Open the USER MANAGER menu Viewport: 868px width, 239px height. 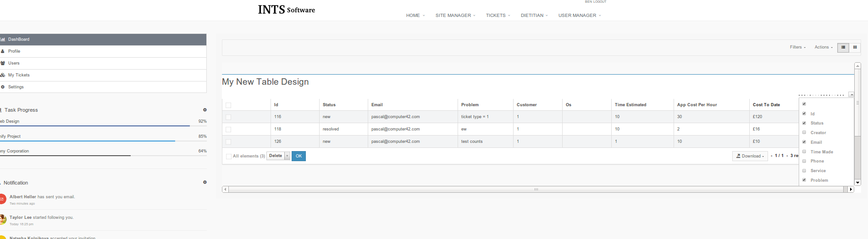click(x=579, y=16)
